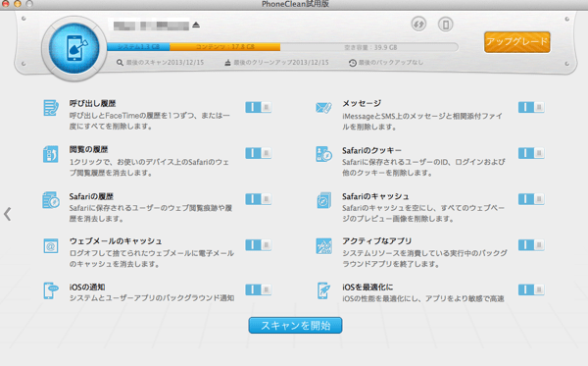Go back with the left chevron arrow
The image size is (588, 366).
pos(8,214)
